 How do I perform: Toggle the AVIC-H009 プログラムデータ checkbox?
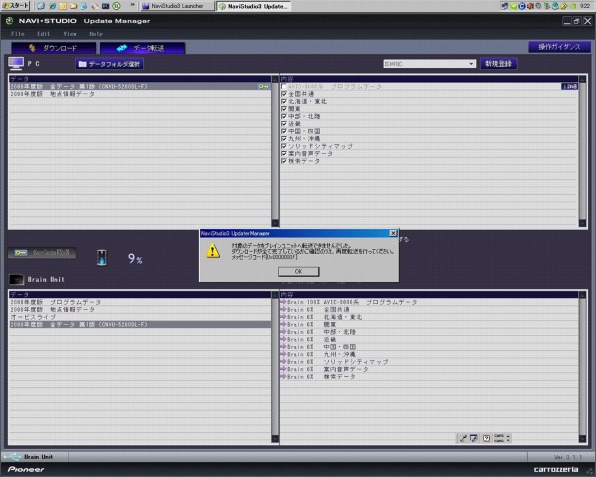tap(284, 87)
